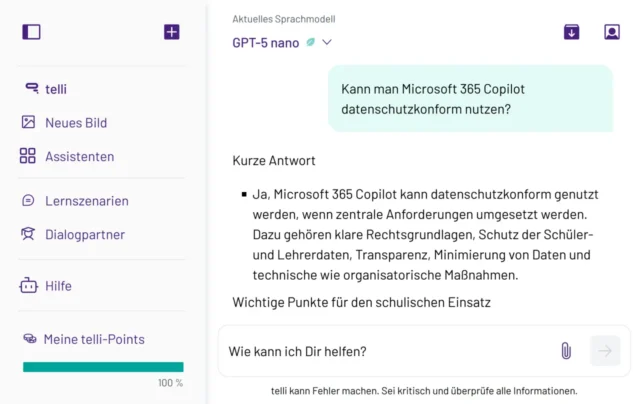Click the telli-Points coins icon

30,338
